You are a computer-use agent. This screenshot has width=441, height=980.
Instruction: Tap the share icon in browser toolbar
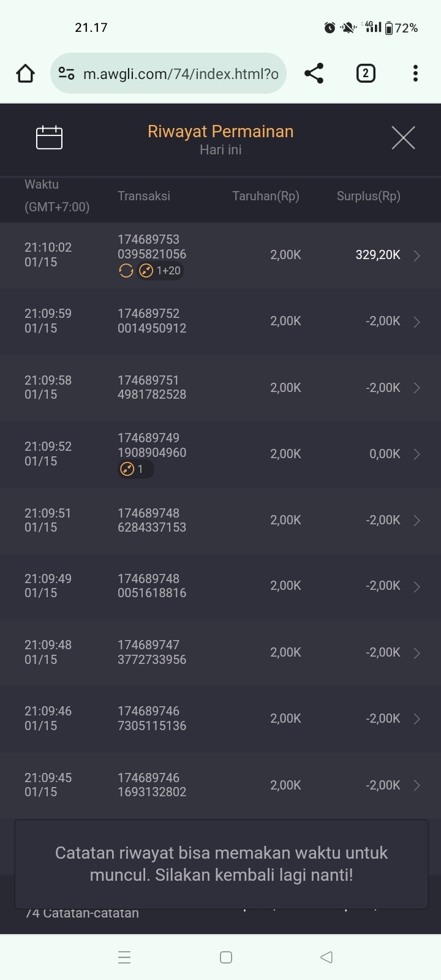[314, 73]
